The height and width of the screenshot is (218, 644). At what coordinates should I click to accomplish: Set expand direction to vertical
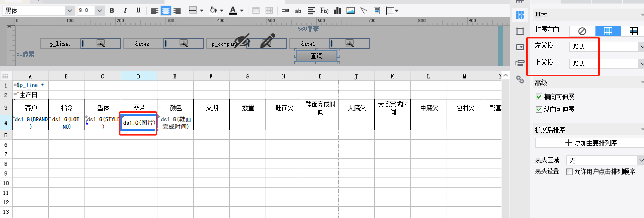coord(608,31)
